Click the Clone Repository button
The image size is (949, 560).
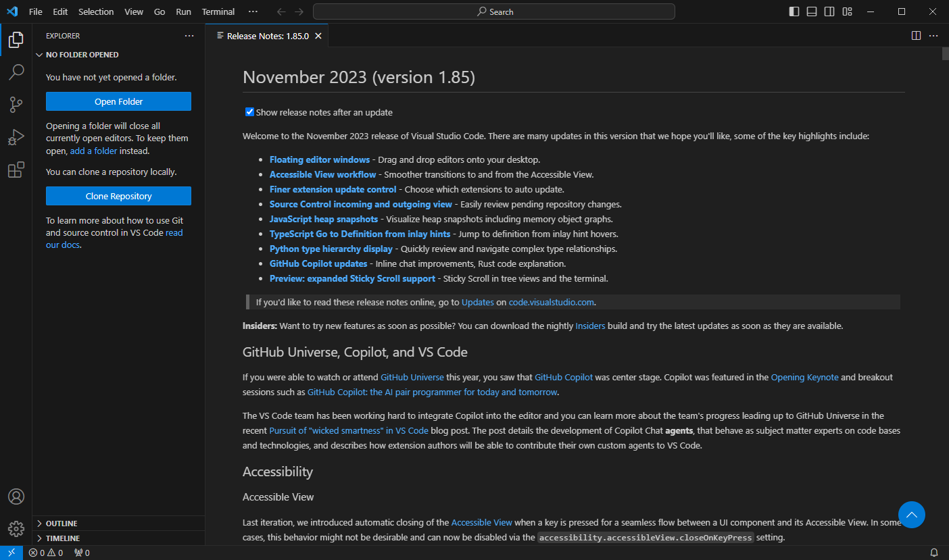(118, 196)
